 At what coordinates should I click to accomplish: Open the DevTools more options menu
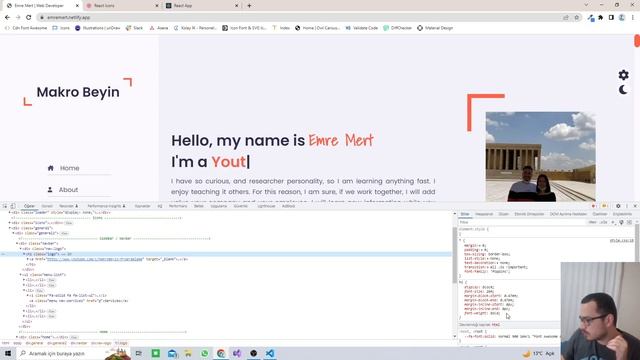point(627,206)
